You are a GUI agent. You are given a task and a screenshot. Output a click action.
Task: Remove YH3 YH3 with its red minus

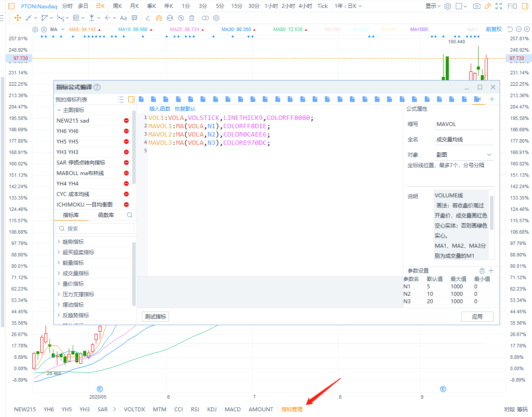point(126,152)
